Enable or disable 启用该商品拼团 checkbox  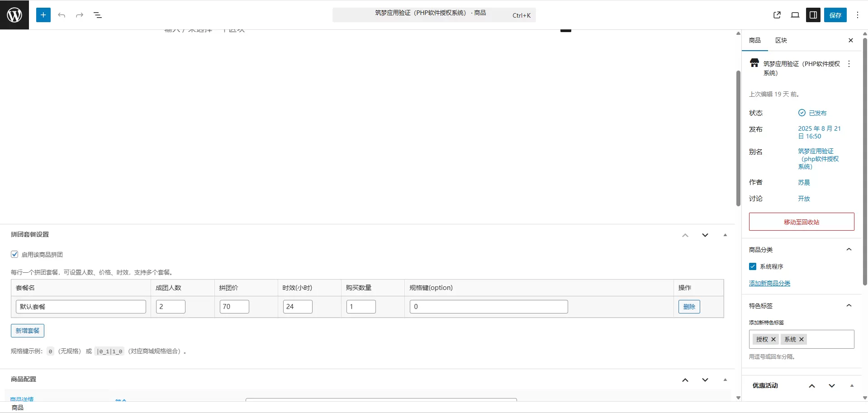tap(14, 254)
